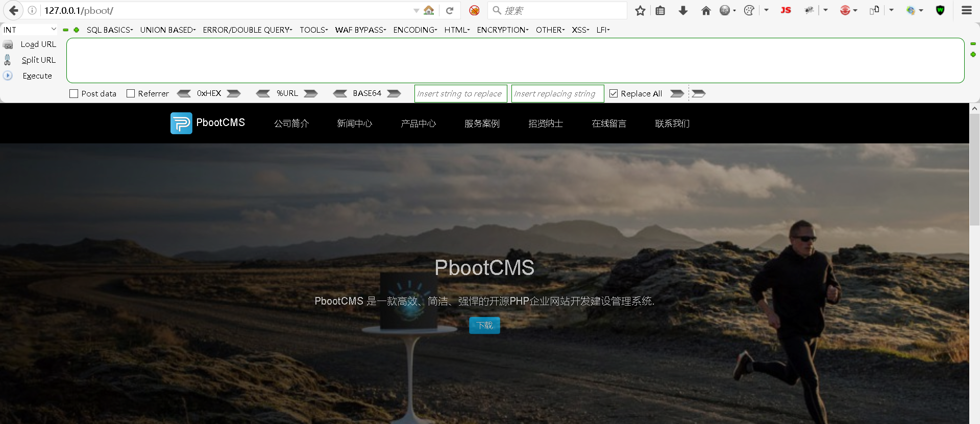Expand the TOOLS menu
The height and width of the screenshot is (424, 980).
(314, 30)
